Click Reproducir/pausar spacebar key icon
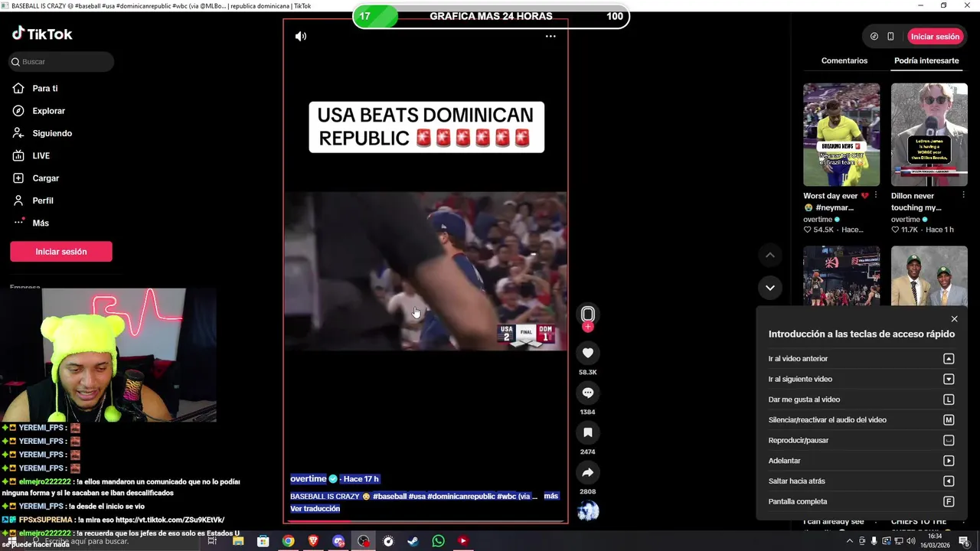Screen dimensions: 980x551 pyautogui.click(x=949, y=440)
